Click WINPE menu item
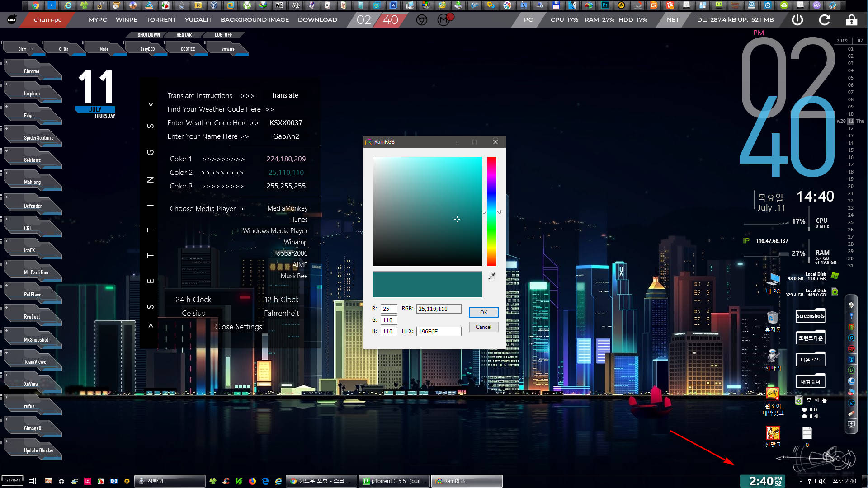Screen dimensions: 868x488 [127, 20]
